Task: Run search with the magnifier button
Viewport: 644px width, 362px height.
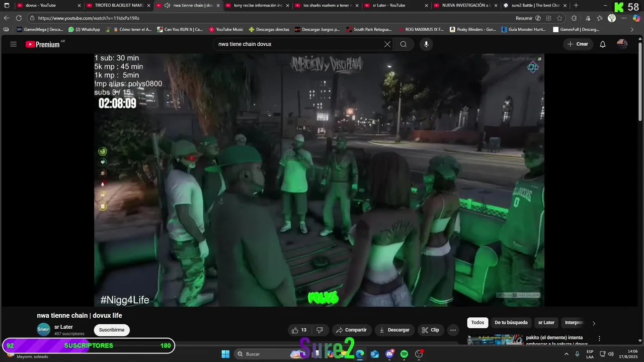Action: (x=404, y=44)
